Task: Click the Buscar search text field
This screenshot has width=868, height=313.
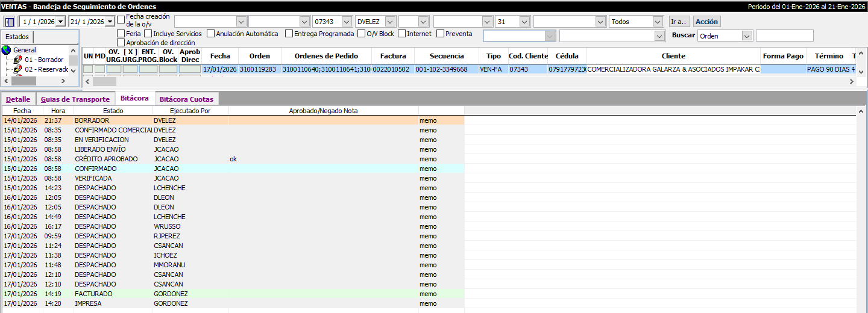Action: tap(784, 36)
